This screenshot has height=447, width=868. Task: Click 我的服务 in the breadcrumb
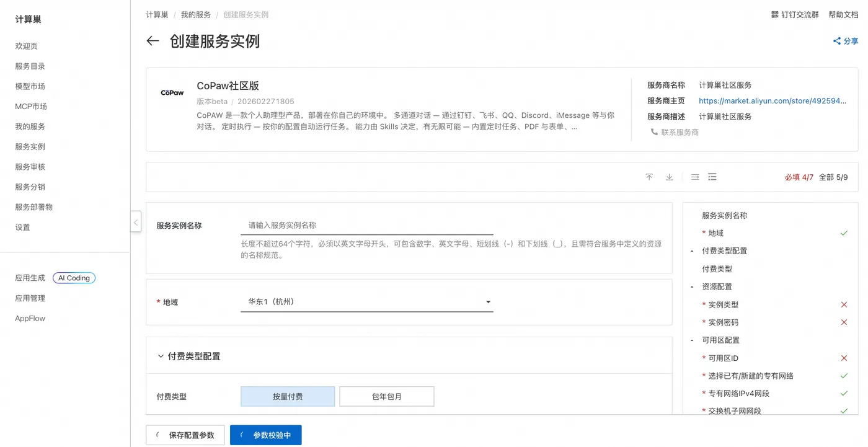pos(196,14)
